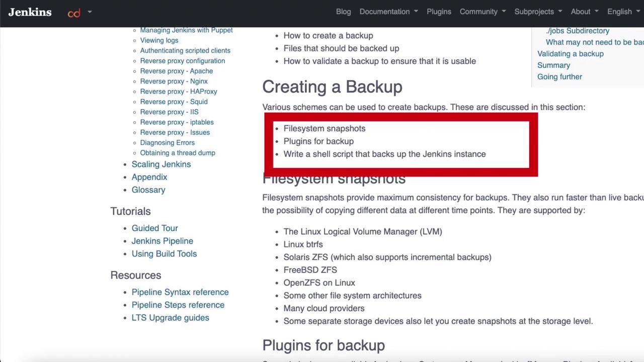Open the Using Build Tools tutorial
The width and height of the screenshot is (644, 362).
tap(164, 254)
